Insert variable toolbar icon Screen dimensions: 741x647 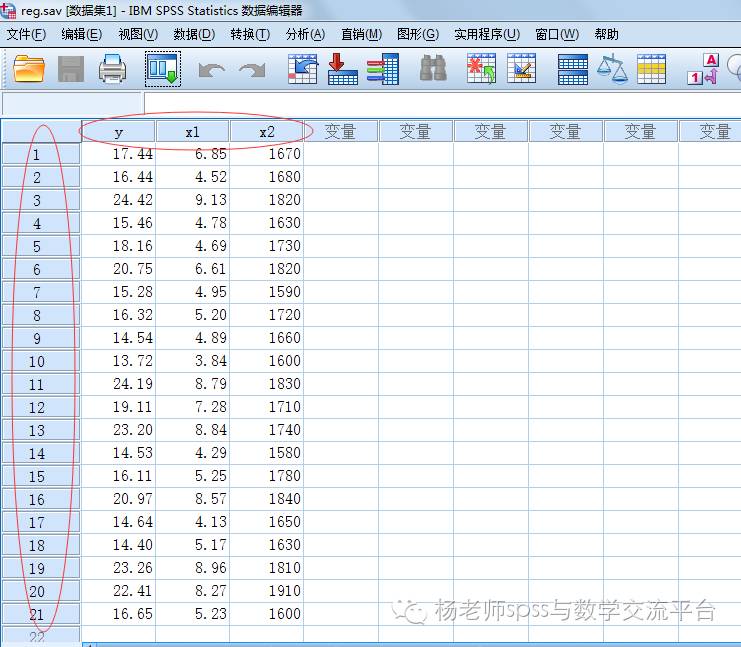[x=521, y=69]
